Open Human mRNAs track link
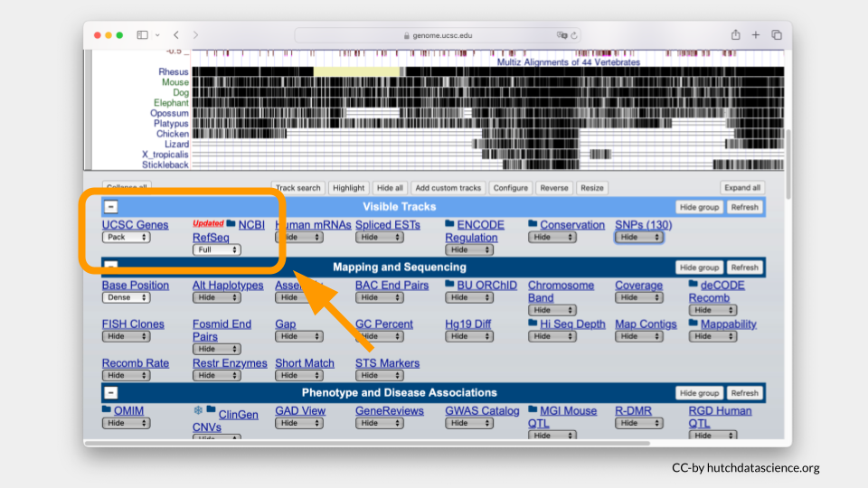This screenshot has width=868, height=488. pos(313,225)
